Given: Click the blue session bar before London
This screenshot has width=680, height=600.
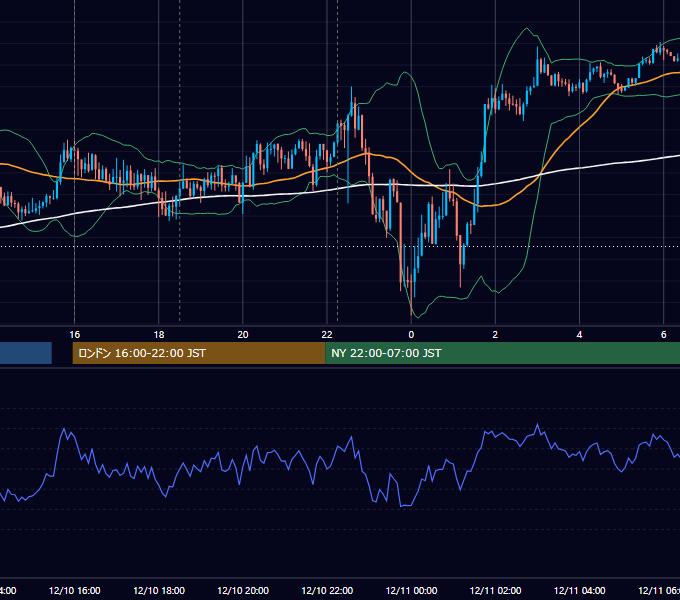Looking at the screenshot, I should (26, 353).
